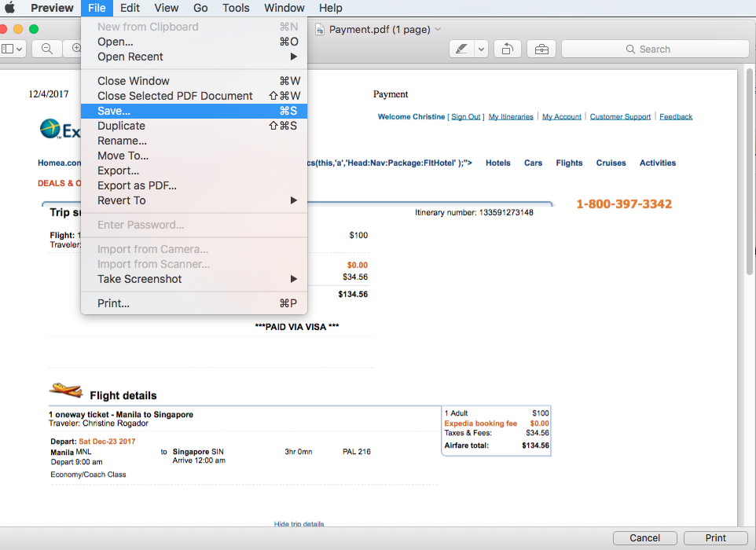Open the sidebar view options dropdown
The height and width of the screenshot is (550, 756).
(19, 49)
